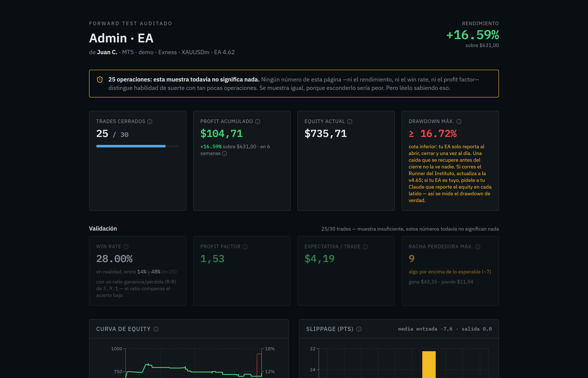Click 'algo por encima de lo esperable (~7)'
Image resolution: width=588 pixels, height=378 pixels.
click(450, 272)
